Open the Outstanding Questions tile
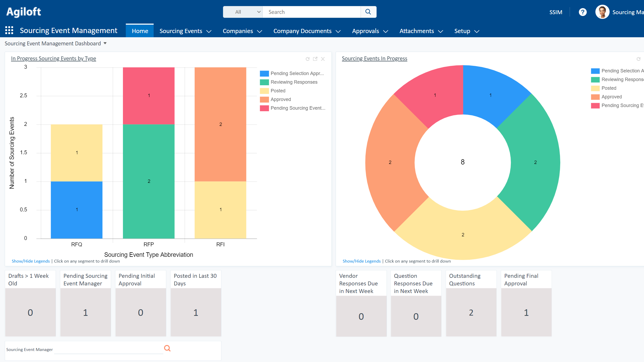The width and height of the screenshot is (644, 362). [x=471, y=304]
